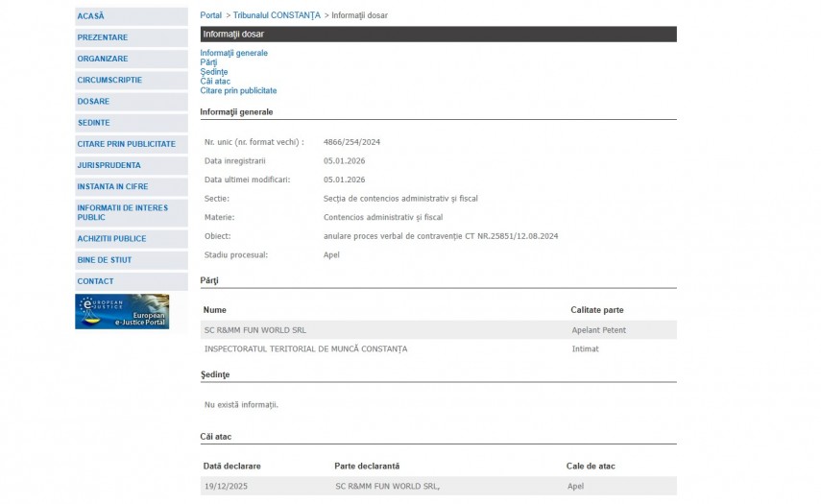The image size is (821, 504).
Task: Open the PREZENTARE sidebar item
Action: pos(103,37)
